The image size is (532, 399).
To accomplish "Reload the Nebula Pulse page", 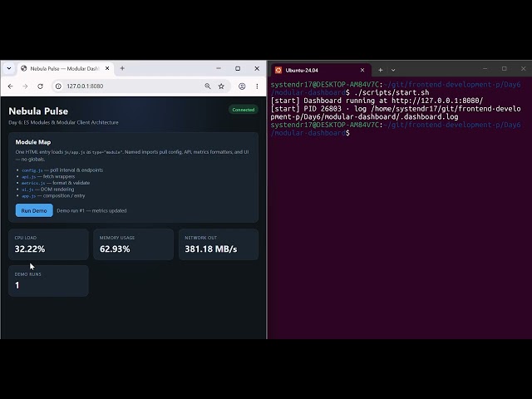I will tap(40, 86).
